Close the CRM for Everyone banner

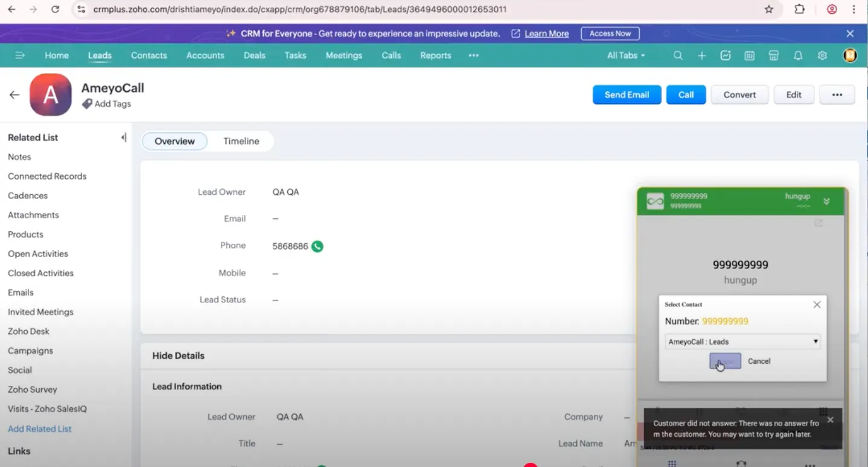click(850, 34)
